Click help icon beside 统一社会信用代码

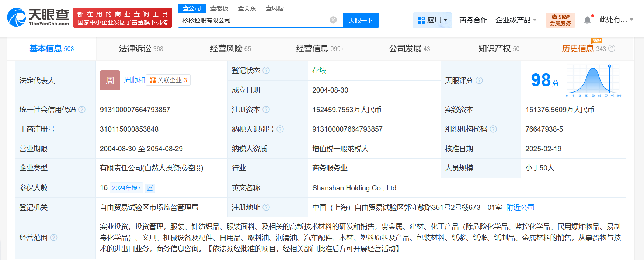82,110
